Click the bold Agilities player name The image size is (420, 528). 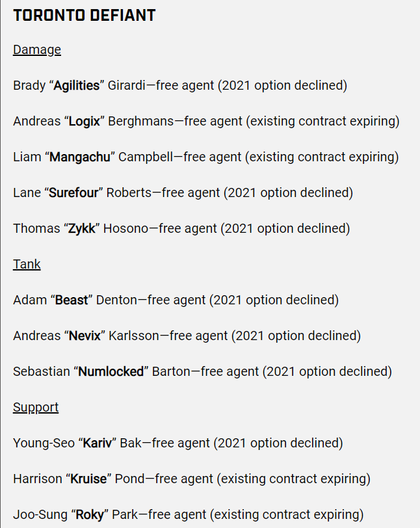77,86
